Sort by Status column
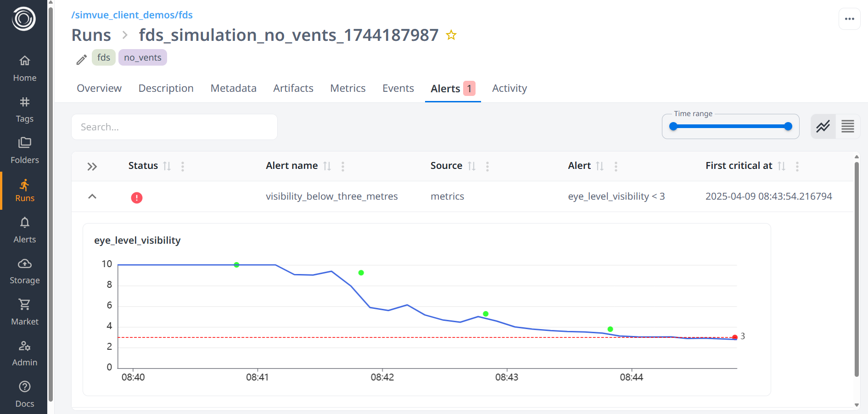The width and height of the screenshot is (868, 414). point(167,166)
